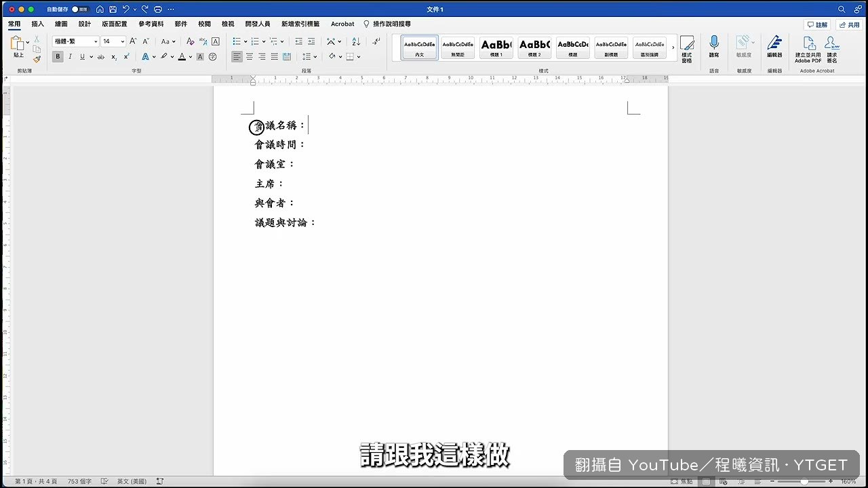Screen dimensions: 868x488
Task: Center-align the paragraph text
Action: 250,57
